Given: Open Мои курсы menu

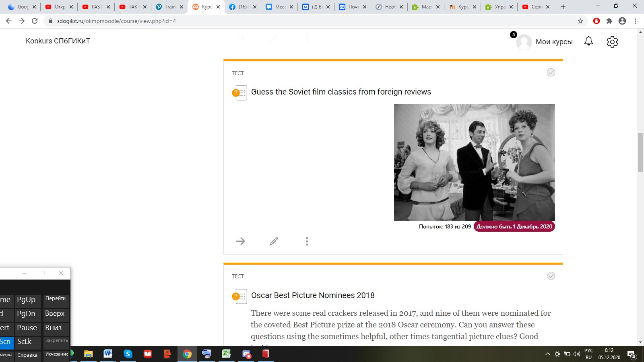Looking at the screenshot, I should (x=554, y=42).
